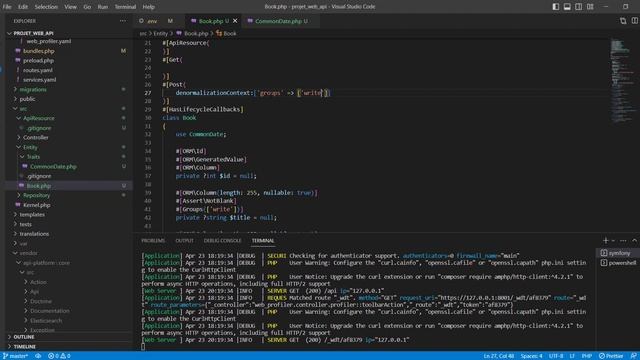640x360 pixels.
Task: Expand the TIMELINE section
Action: coord(24,347)
